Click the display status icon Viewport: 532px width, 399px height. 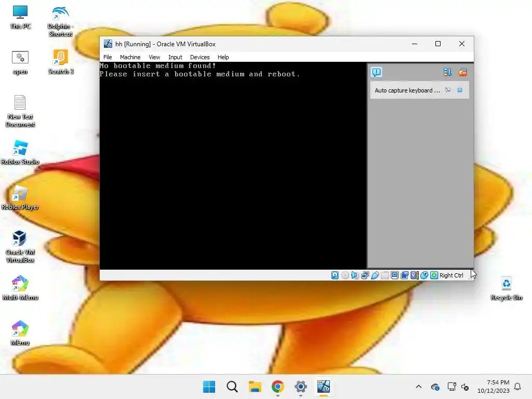point(394,275)
